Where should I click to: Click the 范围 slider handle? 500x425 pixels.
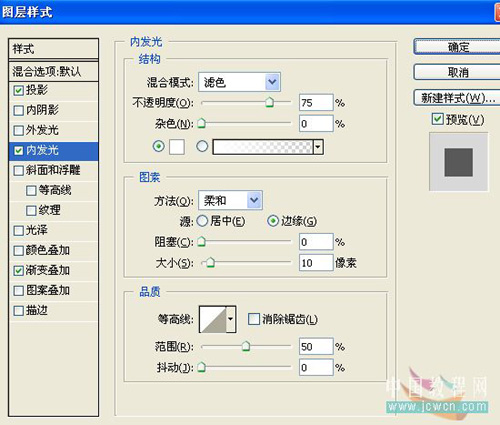(246, 347)
